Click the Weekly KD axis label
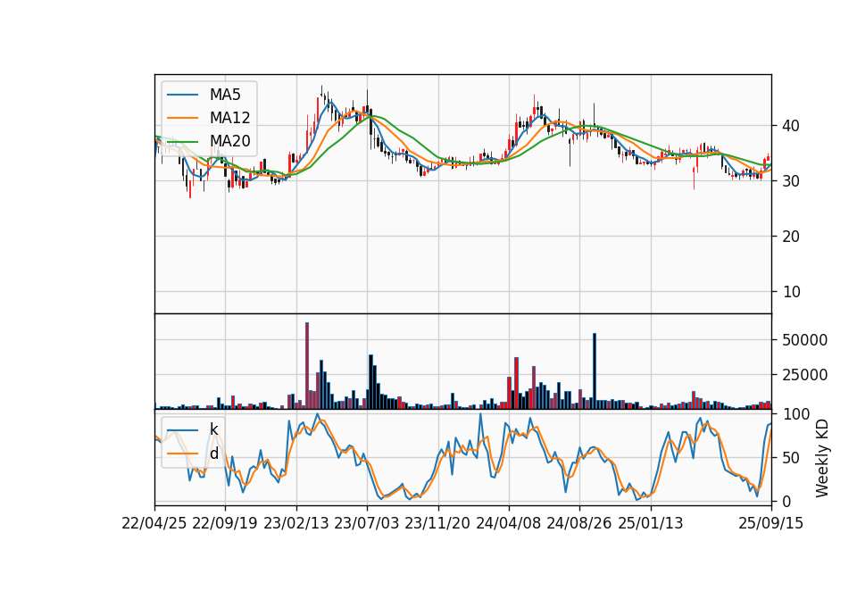Image resolution: width=857 pixels, height=616 pixels. [x=822, y=458]
